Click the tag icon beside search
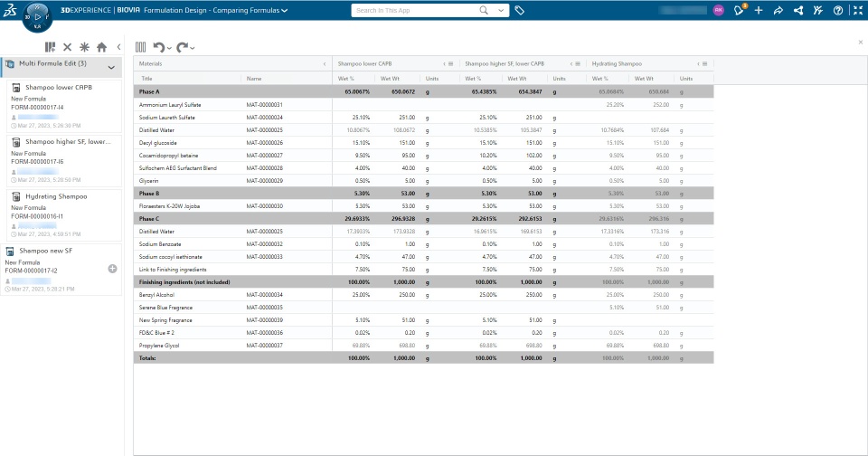Image resolution: width=868 pixels, height=456 pixels. tap(519, 10)
